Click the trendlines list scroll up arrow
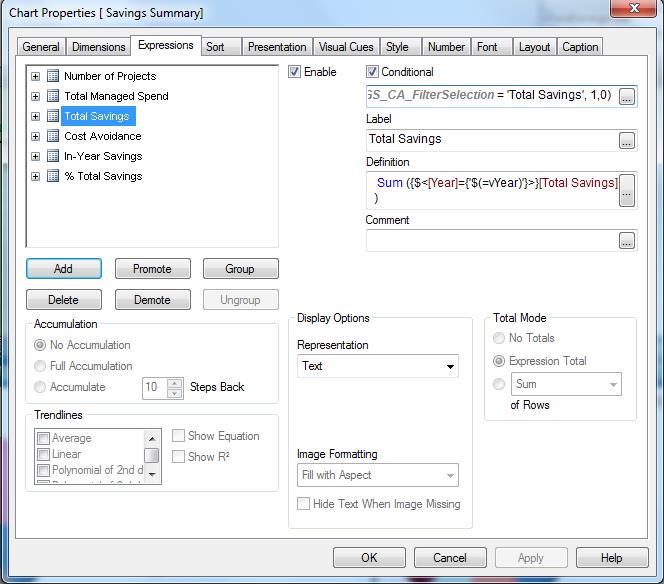 pos(152,438)
